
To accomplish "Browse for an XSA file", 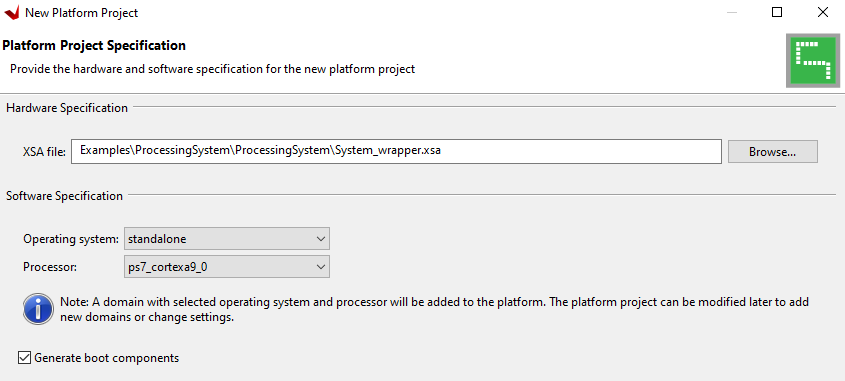I will coord(772,151).
